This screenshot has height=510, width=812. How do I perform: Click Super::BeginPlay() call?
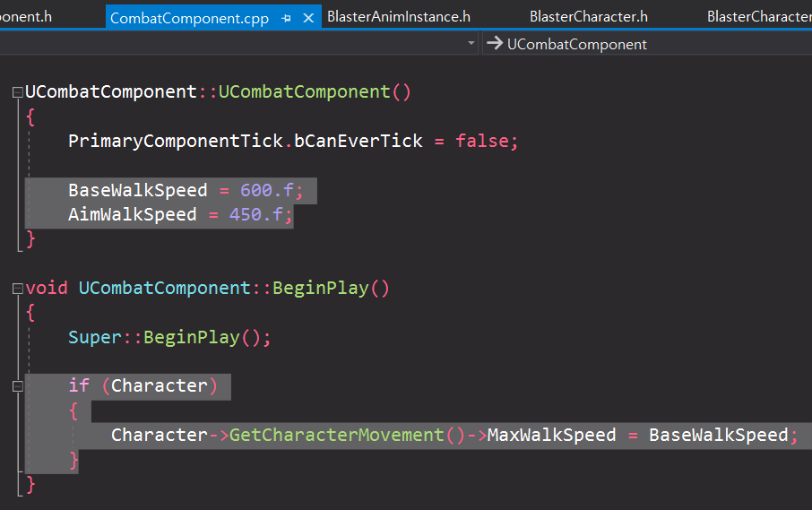tap(169, 338)
